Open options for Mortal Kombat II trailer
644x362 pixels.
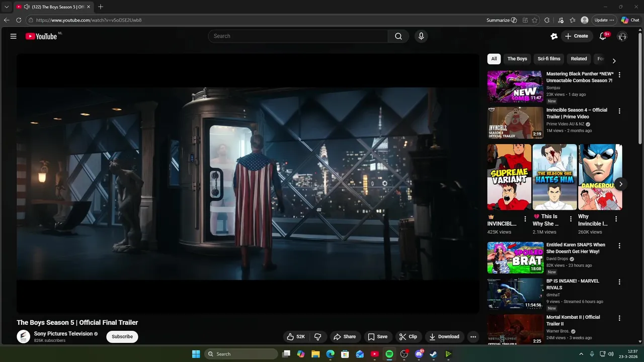click(619, 318)
